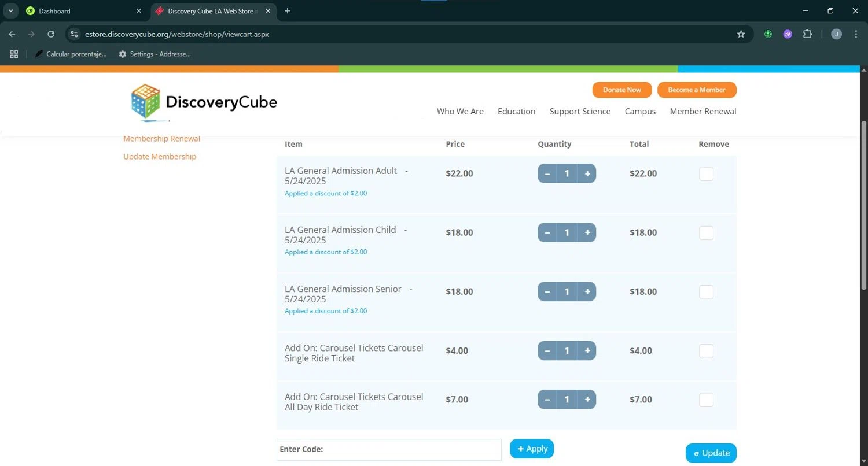
Task: Open a new browser tab
Action: click(x=288, y=11)
